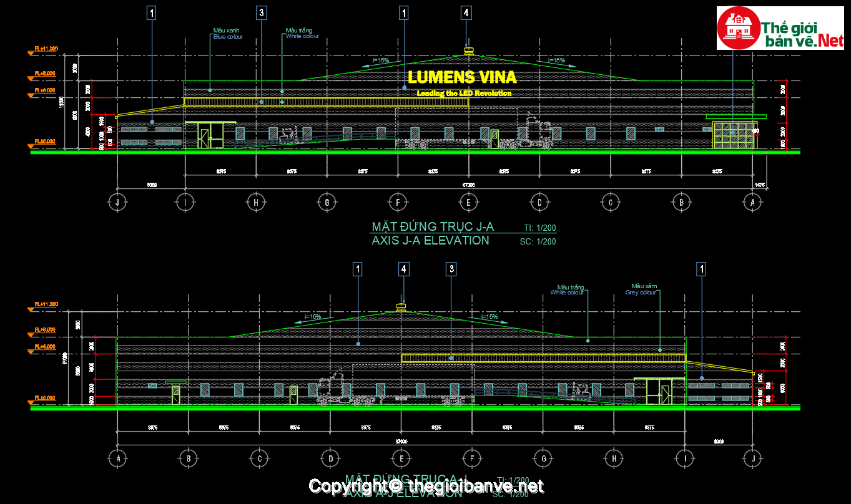Pick callout box 3 above A-J elevation
Screen dimensions: 851x504
[x=451, y=269]
